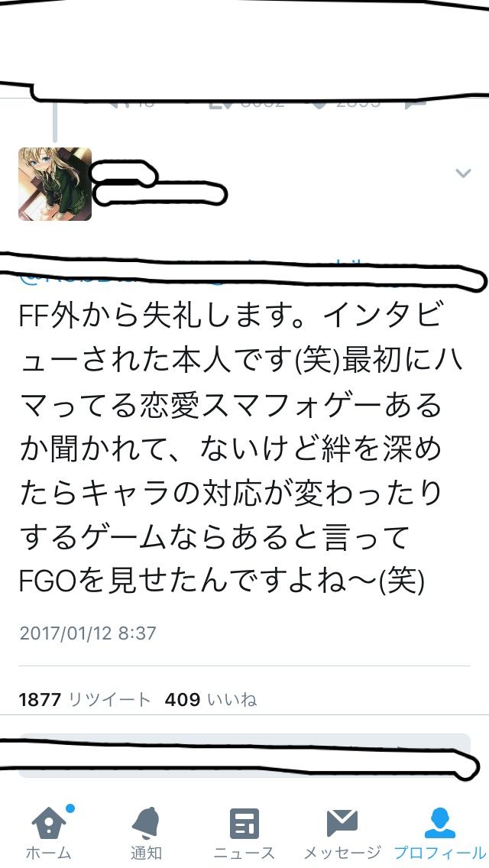Tap the gray reply field below counts
This screenshot has width=489, height=868.
(244, 756)
